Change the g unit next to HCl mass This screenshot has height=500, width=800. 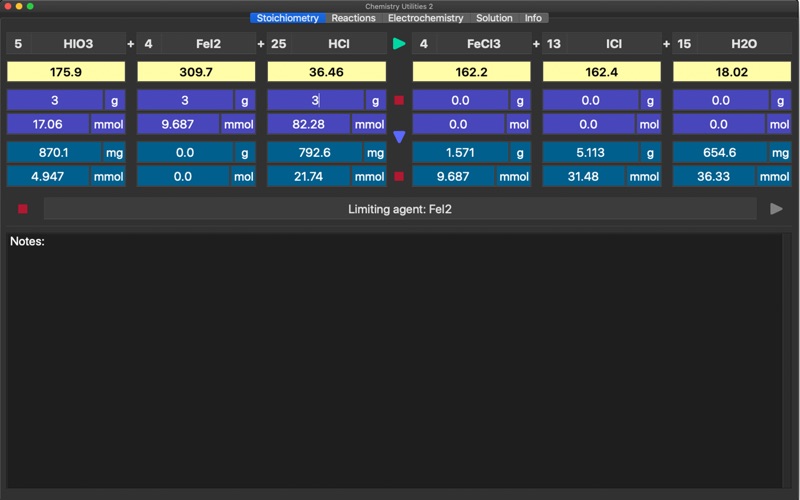pos(376,101)
